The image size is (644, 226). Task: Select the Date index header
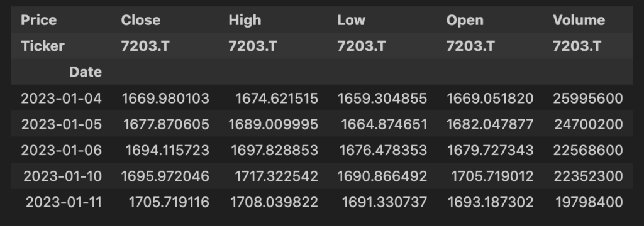pos(86,72)
